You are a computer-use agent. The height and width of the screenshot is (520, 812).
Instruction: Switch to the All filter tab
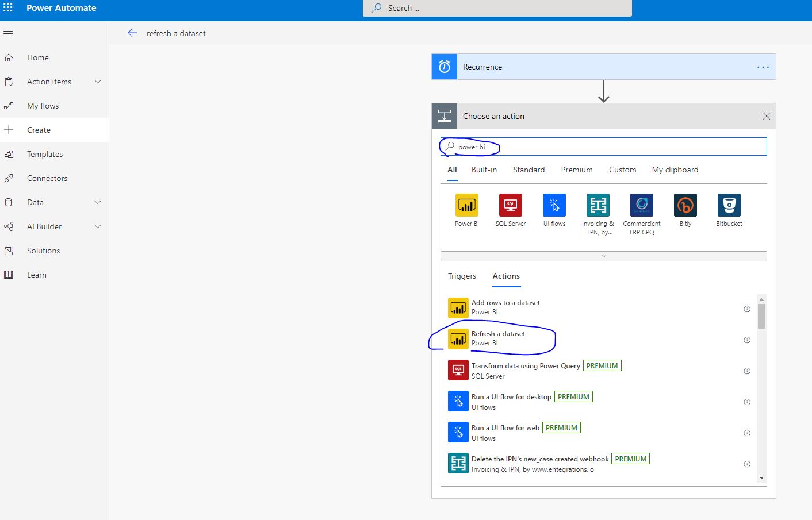click(x=452, y=170)
